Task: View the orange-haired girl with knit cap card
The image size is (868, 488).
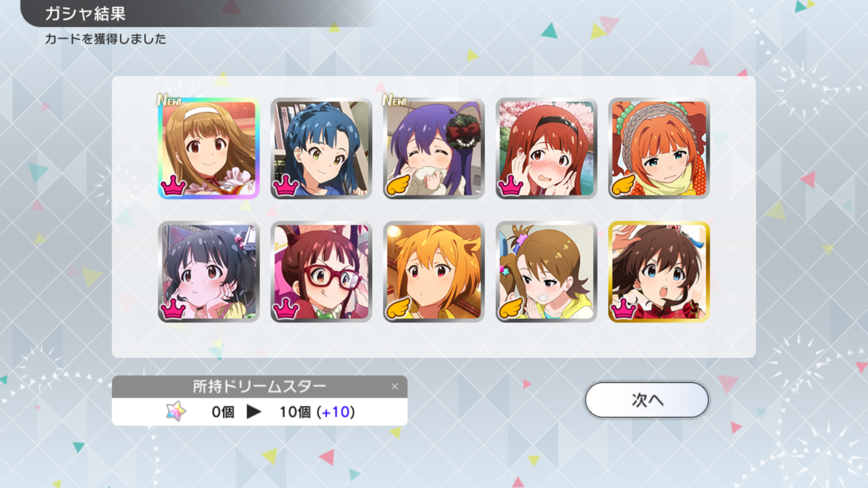Action: pos(659,148)
